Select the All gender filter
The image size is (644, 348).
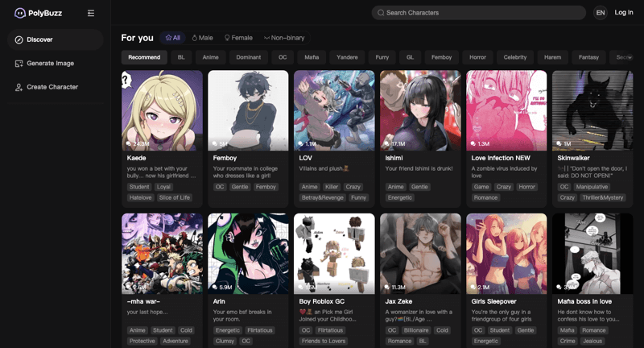point(172,38)
